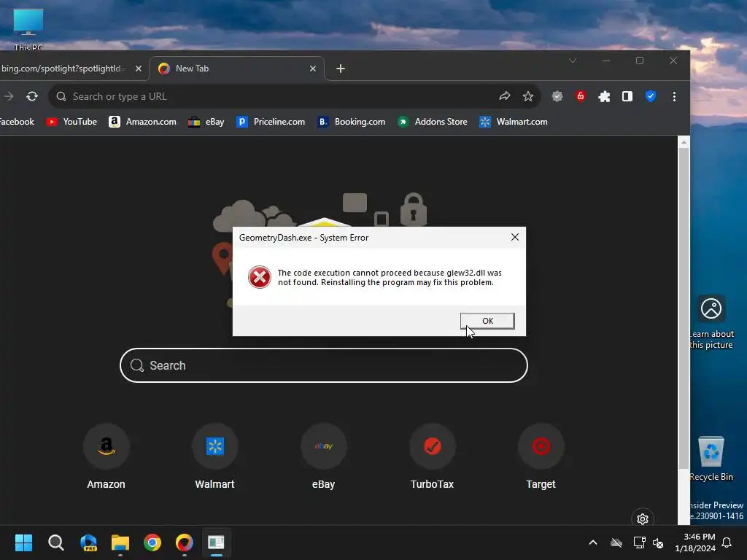Open the Windows Start menu
This screenshot has height=560, width=747.
pos(23,542)
